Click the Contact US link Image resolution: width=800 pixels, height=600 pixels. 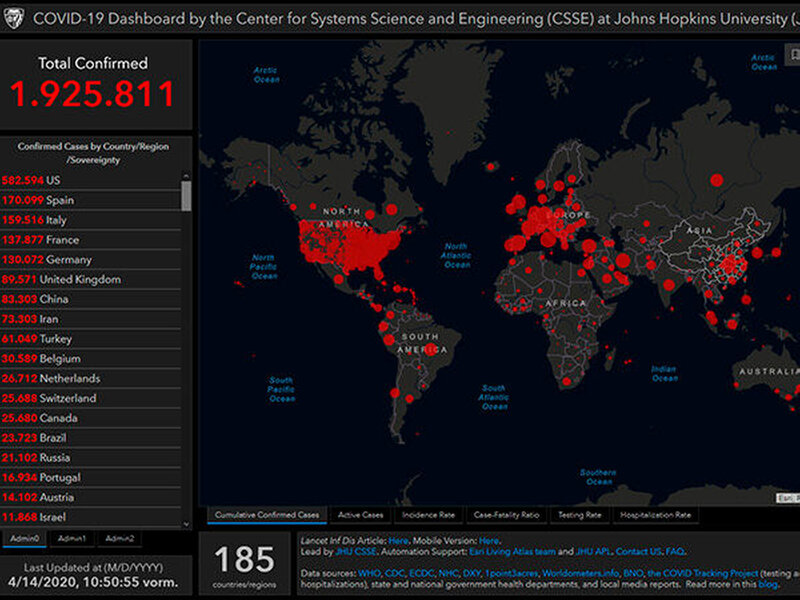639,552
